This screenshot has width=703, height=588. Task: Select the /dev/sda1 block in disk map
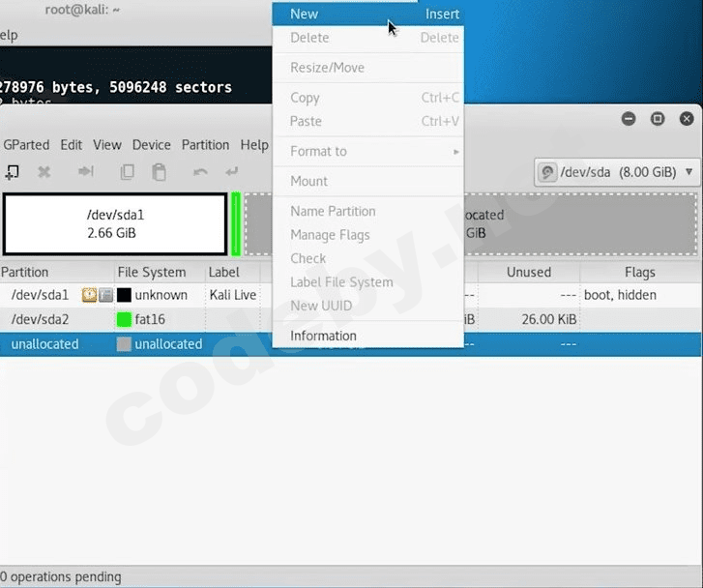click(115, 223)
